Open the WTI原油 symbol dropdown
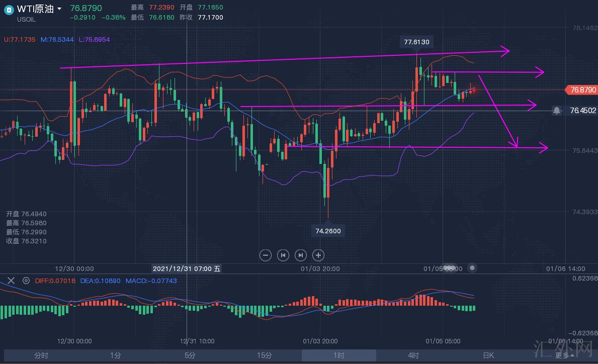Viewport: 598px width, 364px height. 60,9
